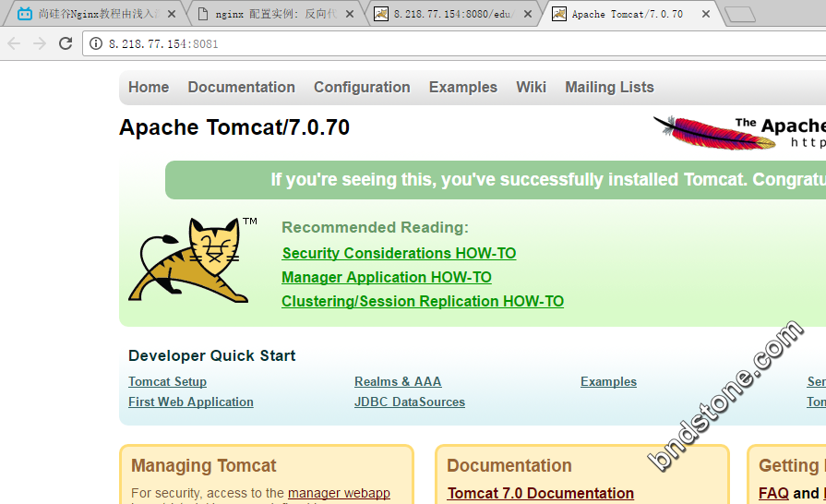Open the First Web Application link
The height and width of the screenshot is (504, 826).
(191, 402)
